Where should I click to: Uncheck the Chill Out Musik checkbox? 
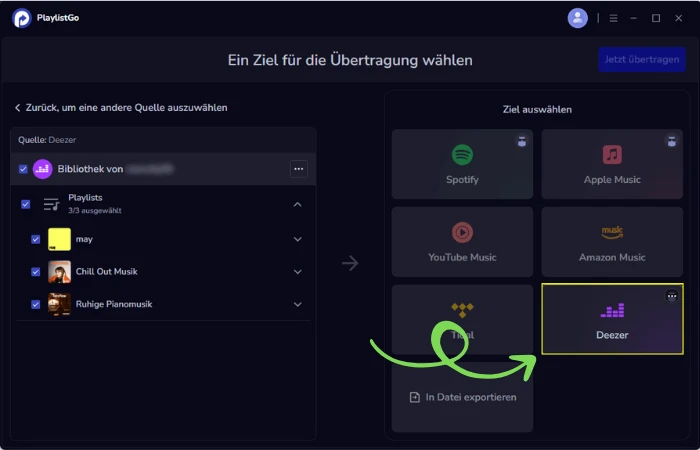[36, 272]
